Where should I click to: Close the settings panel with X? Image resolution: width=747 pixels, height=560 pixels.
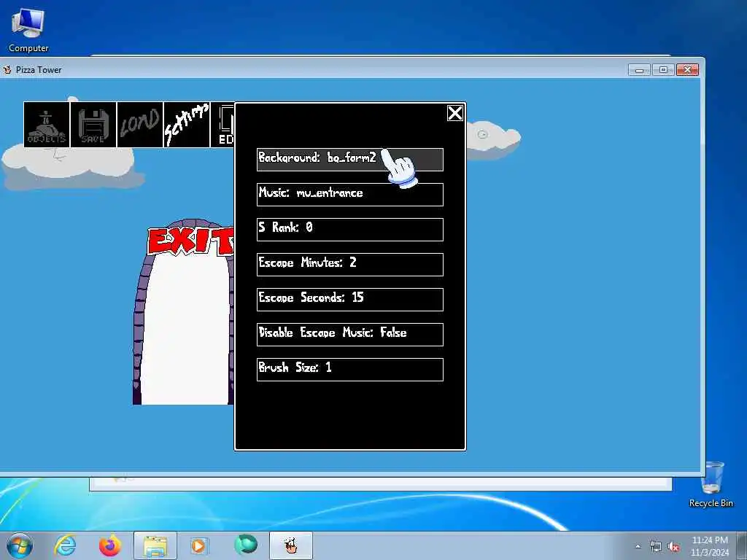point(455,113)
